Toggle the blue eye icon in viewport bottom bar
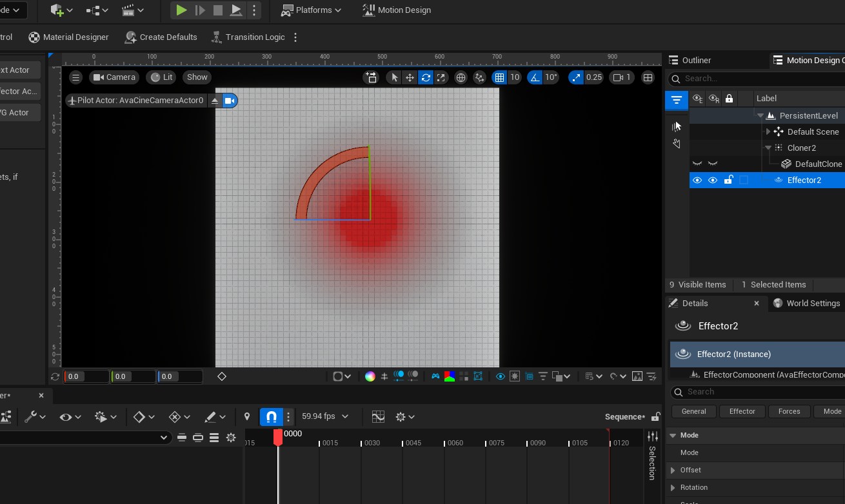 (x=500, y=376)
